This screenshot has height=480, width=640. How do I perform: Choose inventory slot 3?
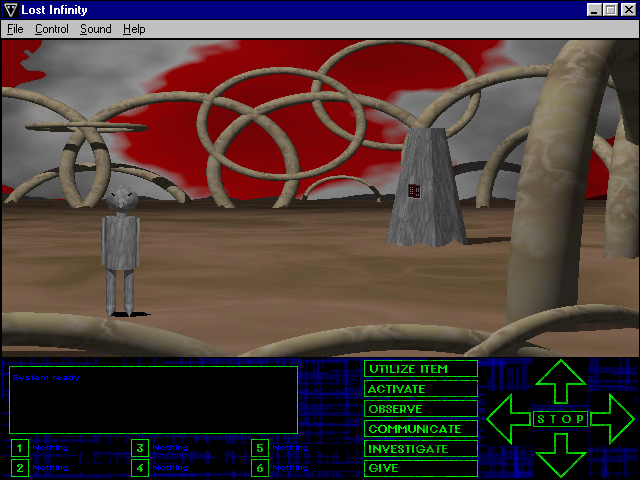pyautogui.click(x=141, y=448)
